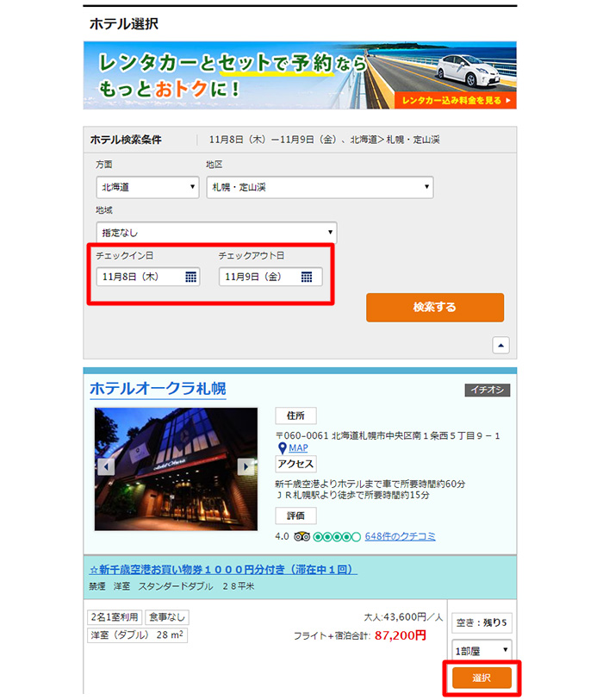Open the 648件のクチコミ reviews link
The height and width of the screenshot is (700, 603).
400,536
